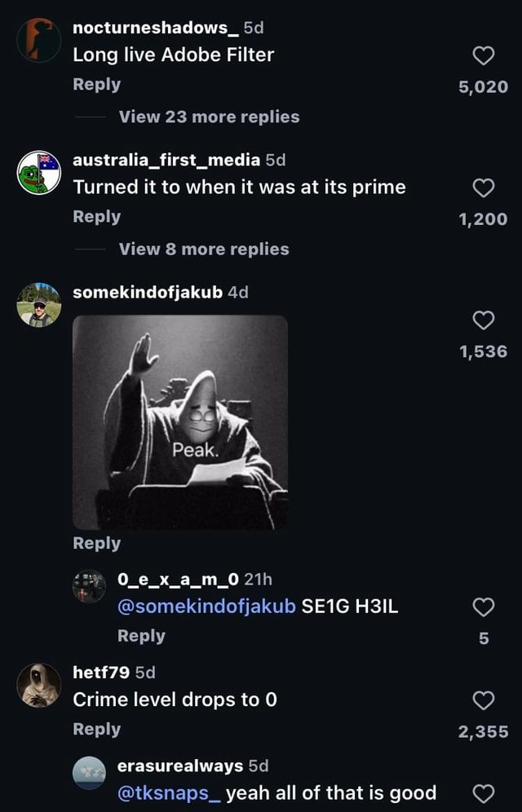
Task: Like the O_e_x_a_m_0 reply
Action: (484, 607)
